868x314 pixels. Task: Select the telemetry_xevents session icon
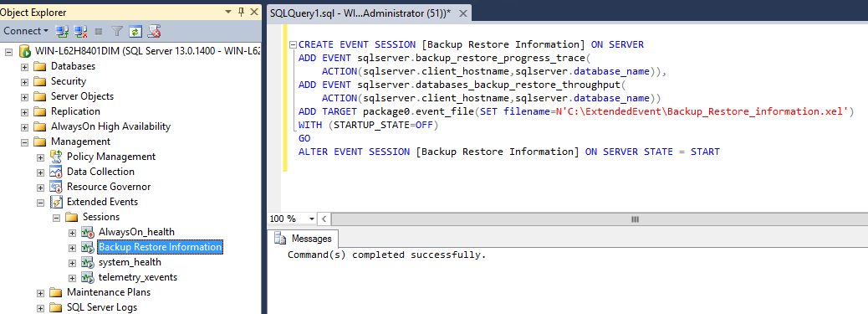pyautogui.click(x=88, y=277)
